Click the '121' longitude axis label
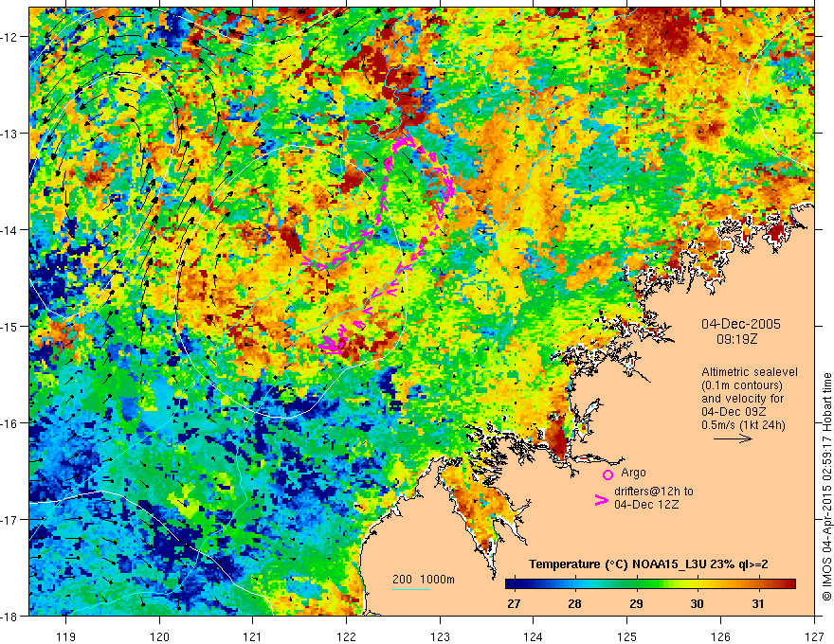 [x=253, y=636]
